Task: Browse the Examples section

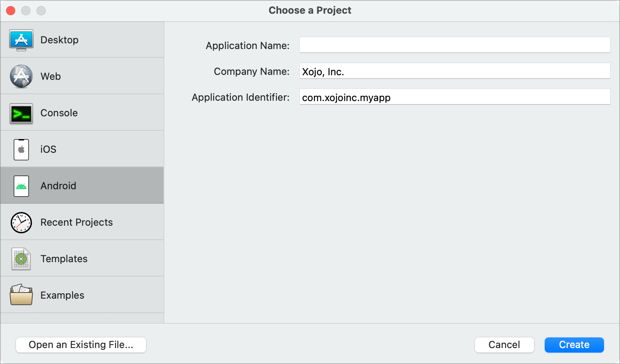Action: point(62,295)
